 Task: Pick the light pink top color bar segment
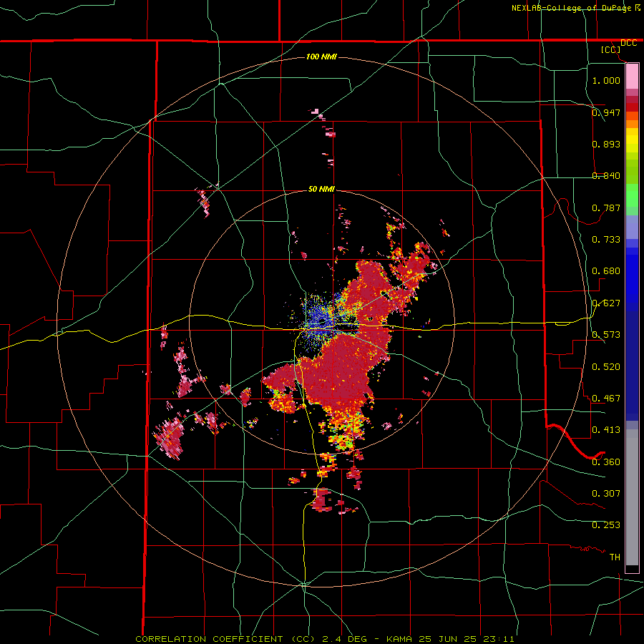(x=632, y=76)
